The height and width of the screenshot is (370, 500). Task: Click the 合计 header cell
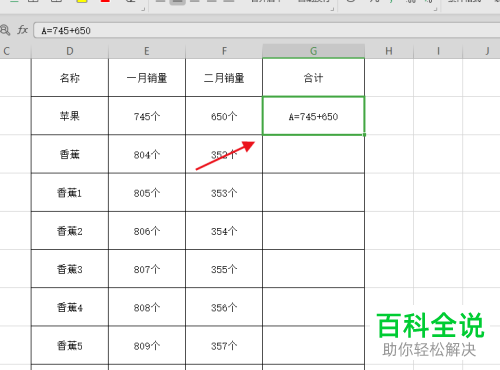[313, 78]
